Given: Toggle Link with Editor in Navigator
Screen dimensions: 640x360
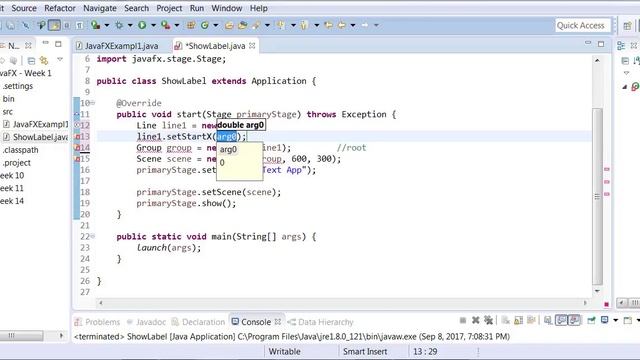Looking at the screenshot, I should pyautogui.click(x=44, y=61).
